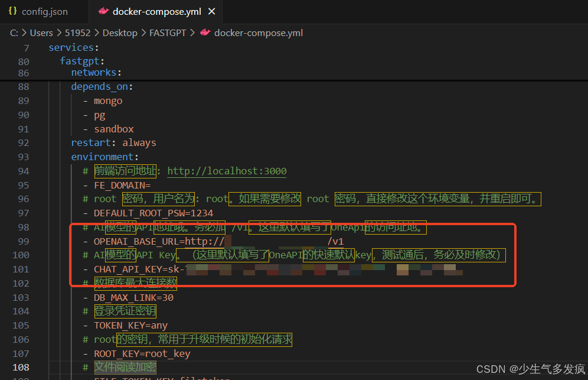Click the mongo dependency entry
Screen dimensions: 588x380
(x=108, y=101)
